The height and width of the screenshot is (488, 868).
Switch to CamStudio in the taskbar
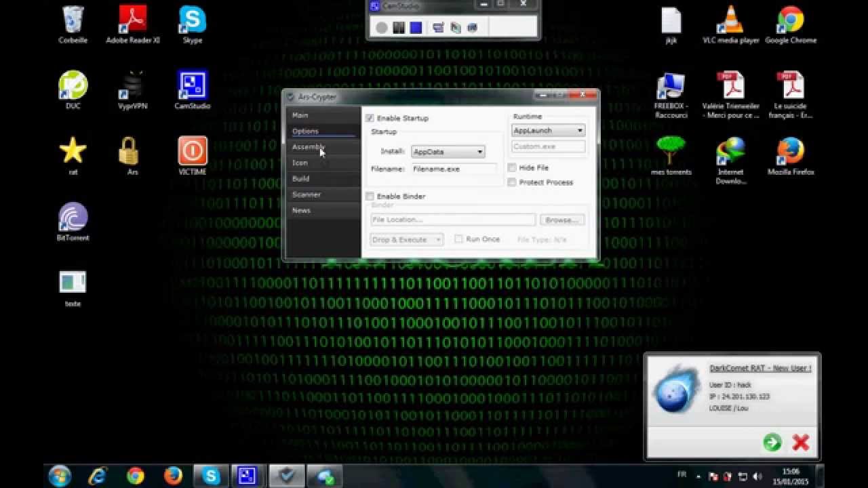[x=249, y=476]
